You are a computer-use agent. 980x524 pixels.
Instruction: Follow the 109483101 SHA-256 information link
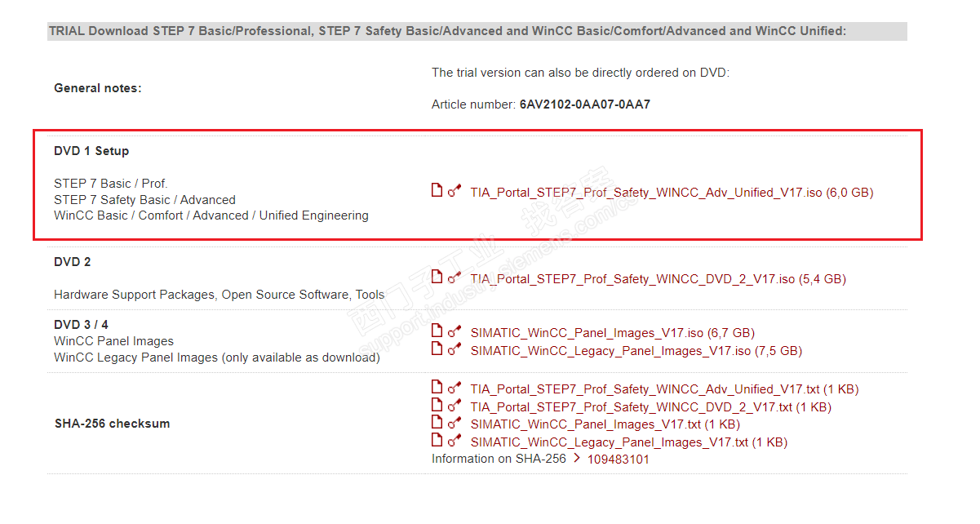(x=618, y=460)
